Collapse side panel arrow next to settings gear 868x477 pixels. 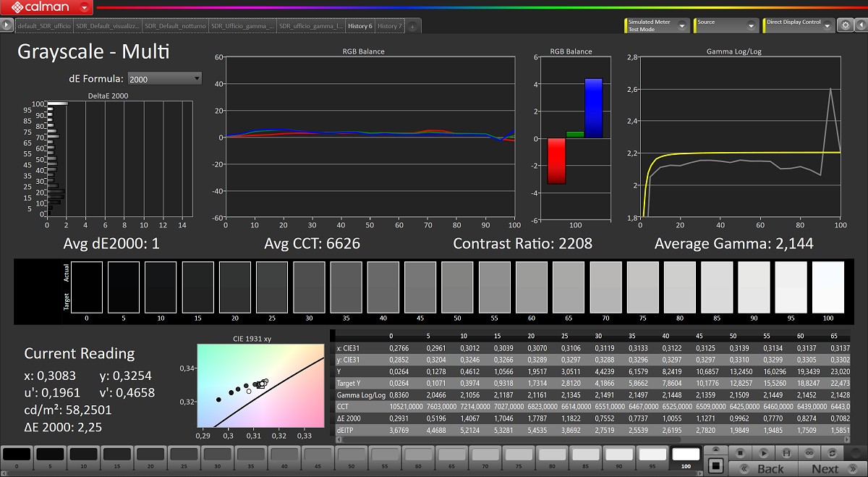[x=861, y=25]
